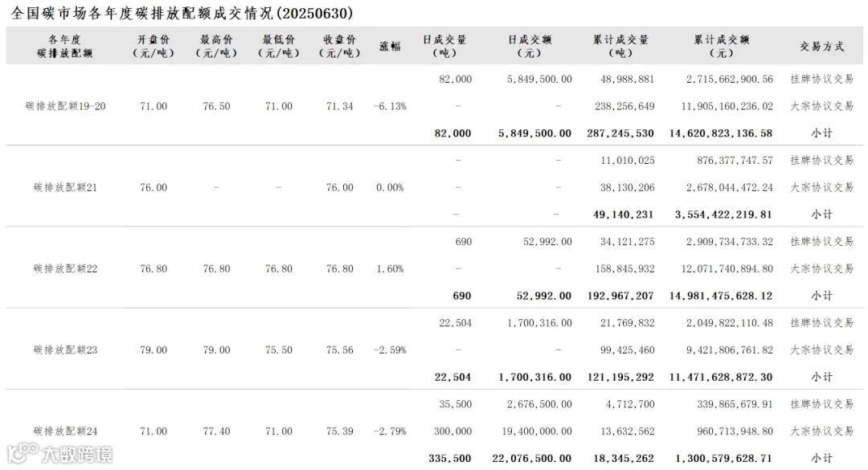Click daily volume 300,000 cell

(452, 431)
